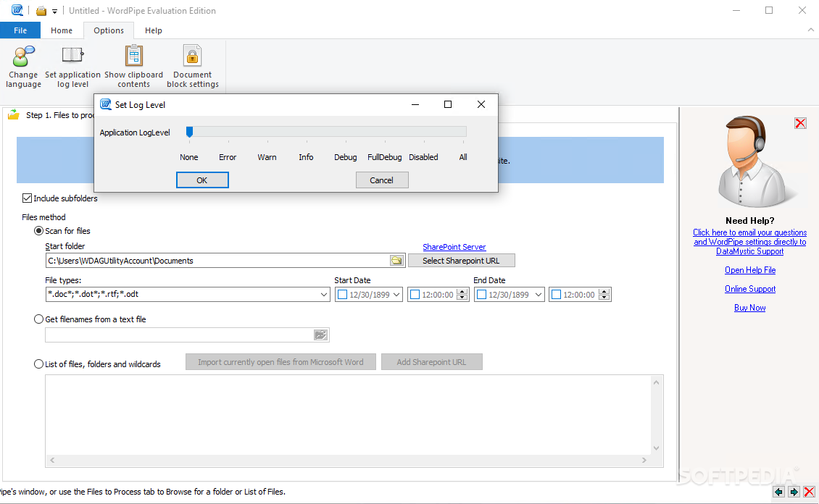The height and width of the screenshot is (504, 819).
Task: Click the list vertical scrollbar up arrow
Action: (657, 382)
